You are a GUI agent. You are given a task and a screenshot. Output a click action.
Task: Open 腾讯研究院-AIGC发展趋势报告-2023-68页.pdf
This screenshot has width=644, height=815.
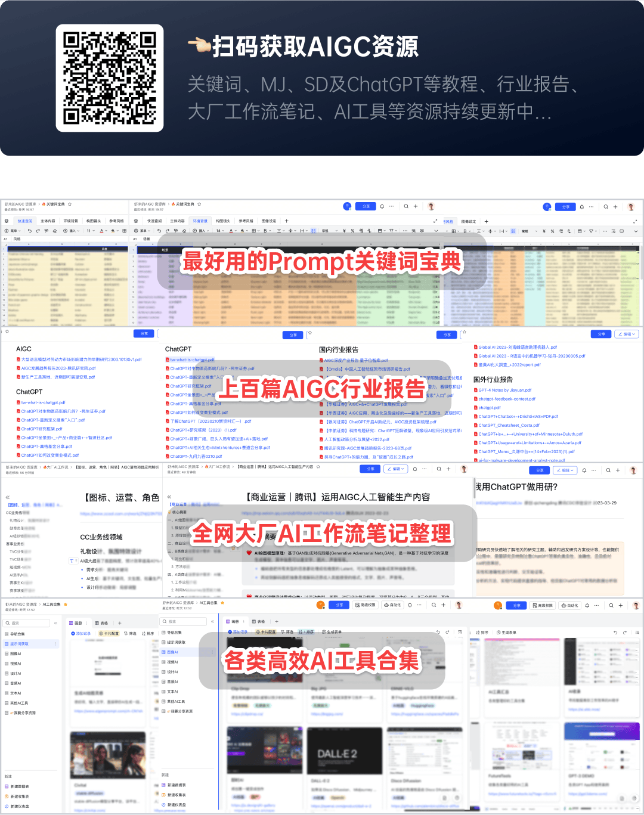[367, 448]
